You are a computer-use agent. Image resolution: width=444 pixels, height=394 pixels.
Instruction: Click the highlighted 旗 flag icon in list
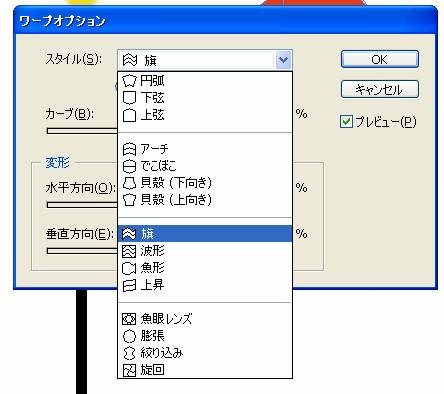(129, 234)
